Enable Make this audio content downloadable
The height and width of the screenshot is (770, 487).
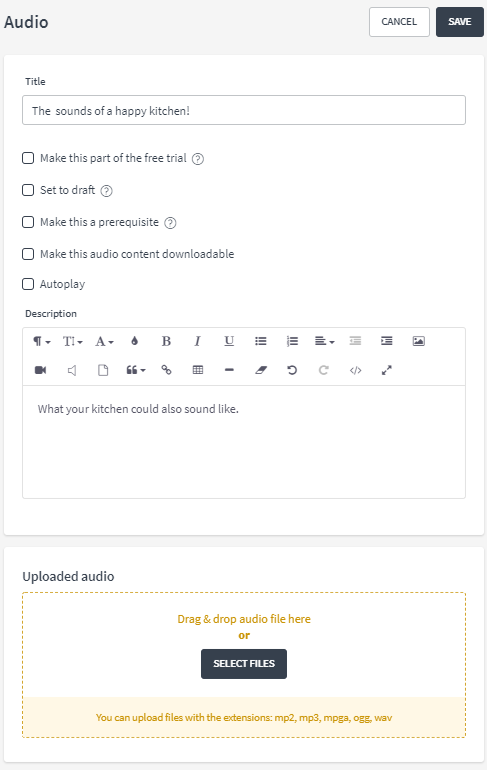28,254
